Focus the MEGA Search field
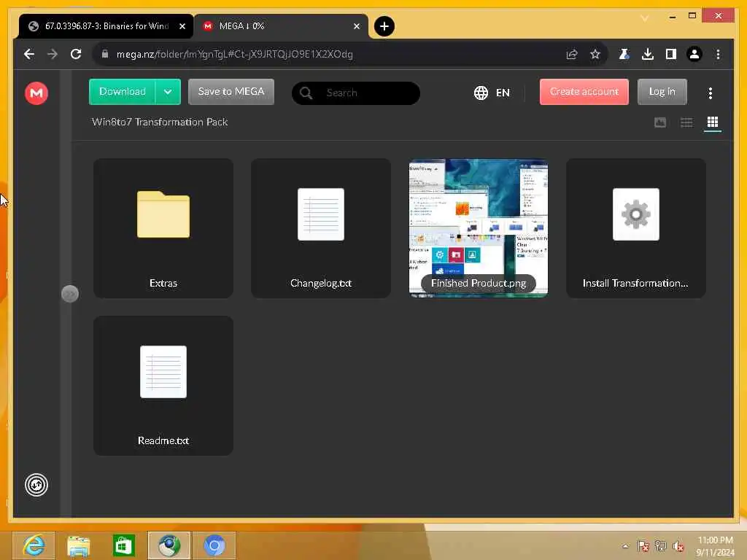 356,93
